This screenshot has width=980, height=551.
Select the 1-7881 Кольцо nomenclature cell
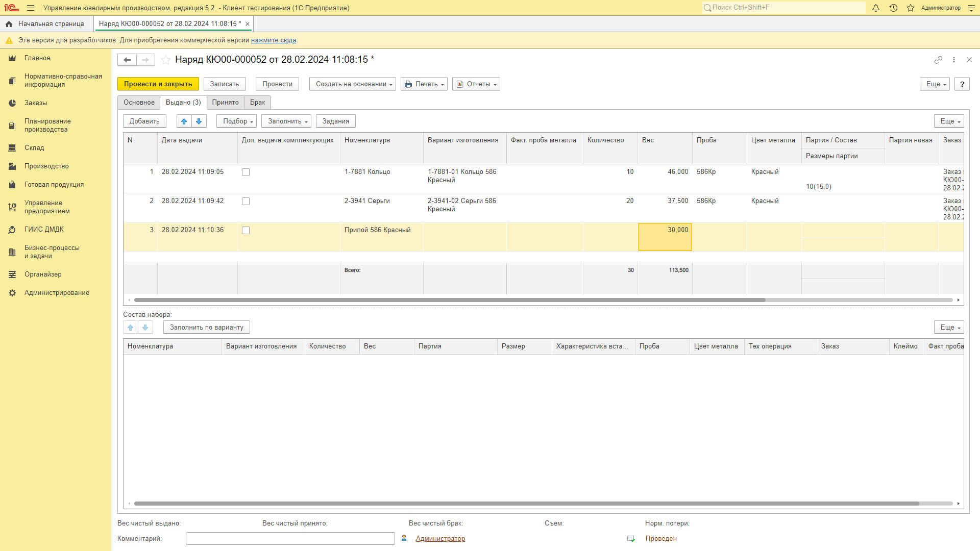[x=382, y=179]
